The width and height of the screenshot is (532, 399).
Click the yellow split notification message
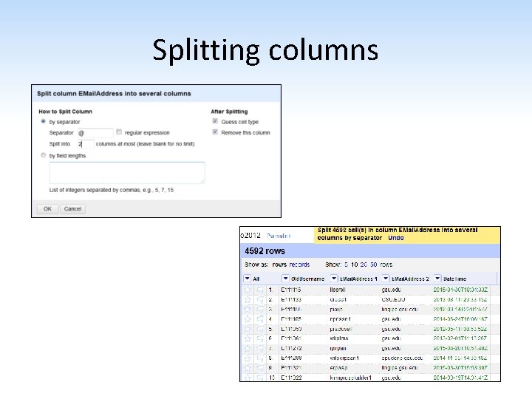(407, 234)
